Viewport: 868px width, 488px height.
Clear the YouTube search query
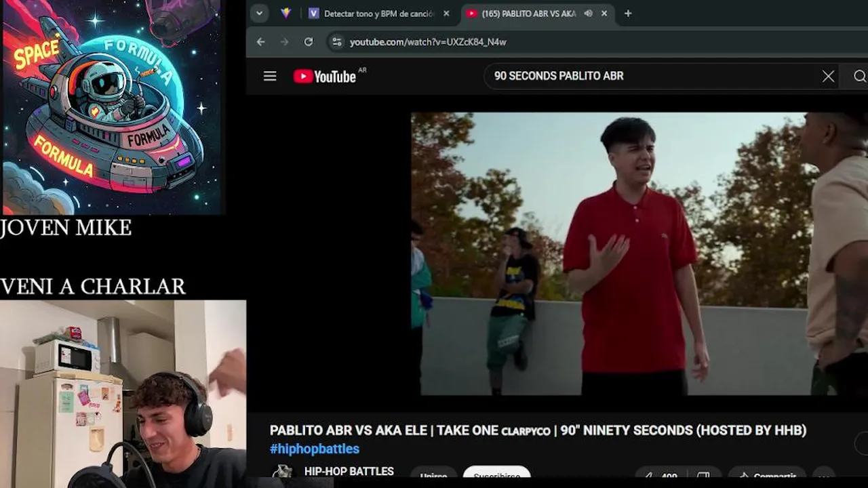(828, 76)
